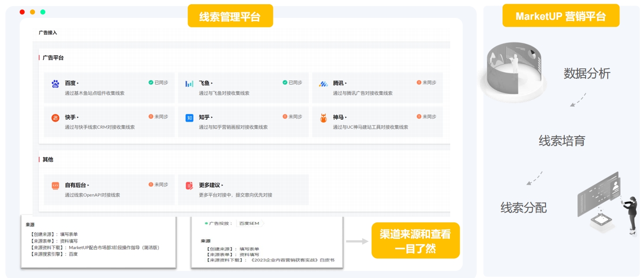Click the 线索分配 label
Screen dimensions: 644x278
pos(524,208)
